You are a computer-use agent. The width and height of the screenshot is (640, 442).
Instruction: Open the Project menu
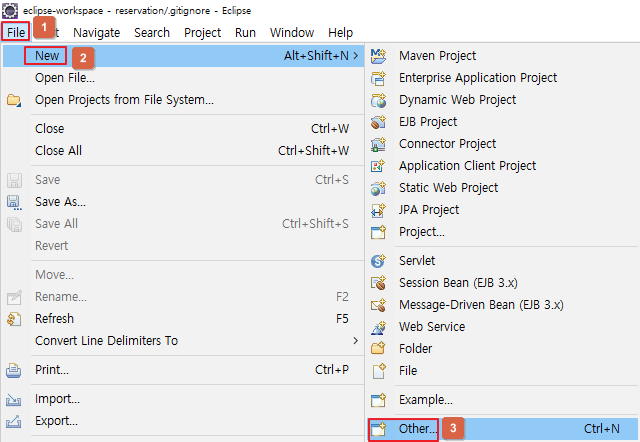[x=202, y=32]
